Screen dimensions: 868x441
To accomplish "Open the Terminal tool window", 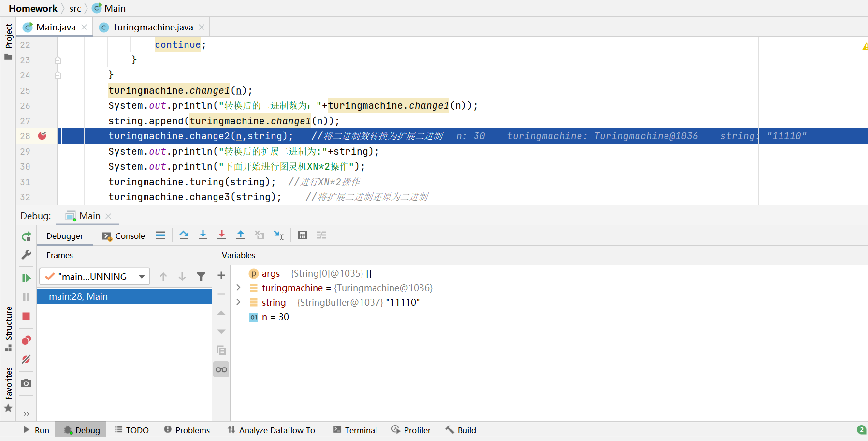I will tap(355, 430).
